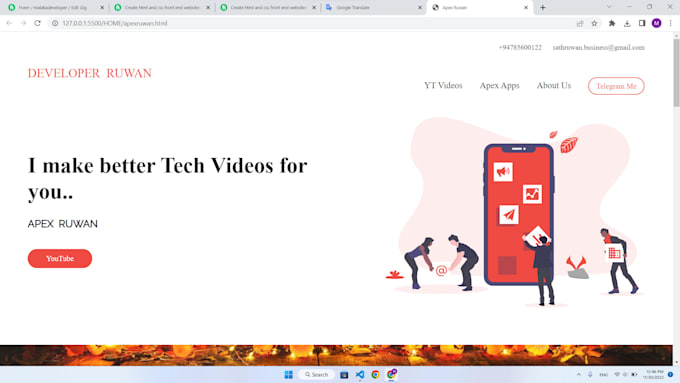Screen dimensions: 680x383
Task: Click the phone illustration image
Action: (x=514, y=213)
